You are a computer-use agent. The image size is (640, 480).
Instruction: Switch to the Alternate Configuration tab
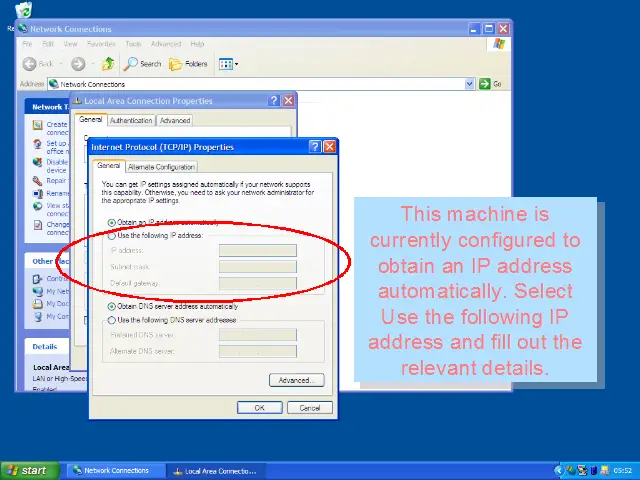coord(161,167)
